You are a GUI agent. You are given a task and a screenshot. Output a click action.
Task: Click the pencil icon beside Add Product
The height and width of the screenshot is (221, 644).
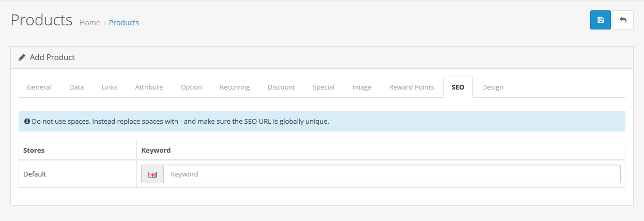[x=22, y=57]
